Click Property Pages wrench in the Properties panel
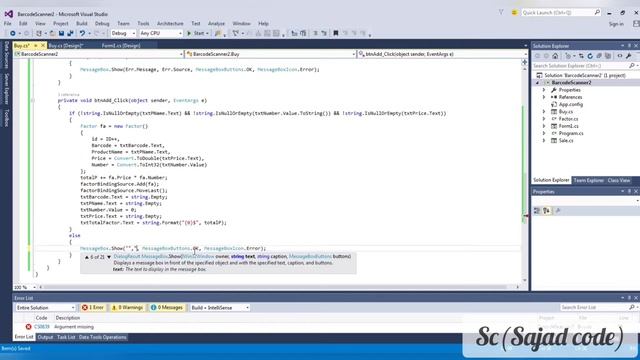The height and width of the screenshot is (360, 640). pyautogui.click(x=558, y=211)
